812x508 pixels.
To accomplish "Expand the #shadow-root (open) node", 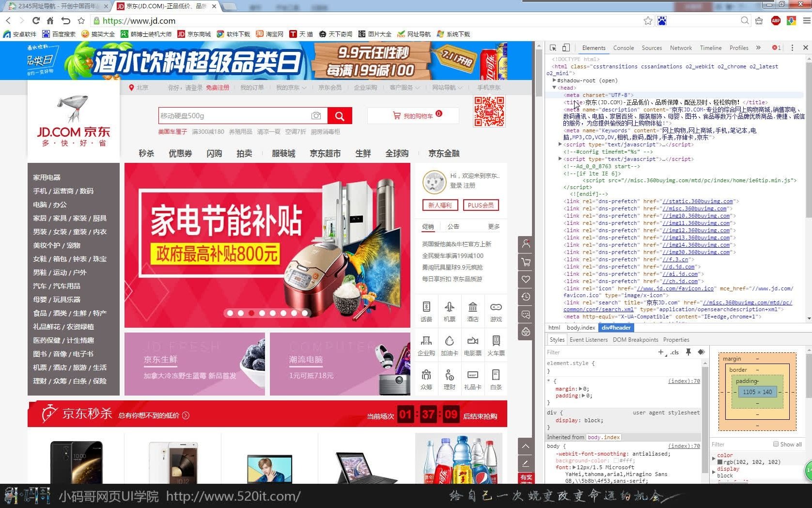I will click(554, 80).
